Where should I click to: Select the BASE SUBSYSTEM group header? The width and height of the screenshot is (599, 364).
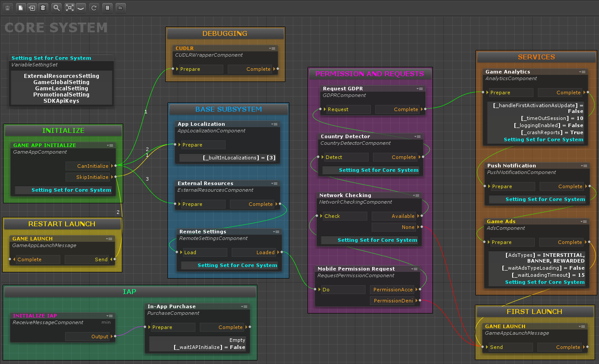click(x=229, y=109)
